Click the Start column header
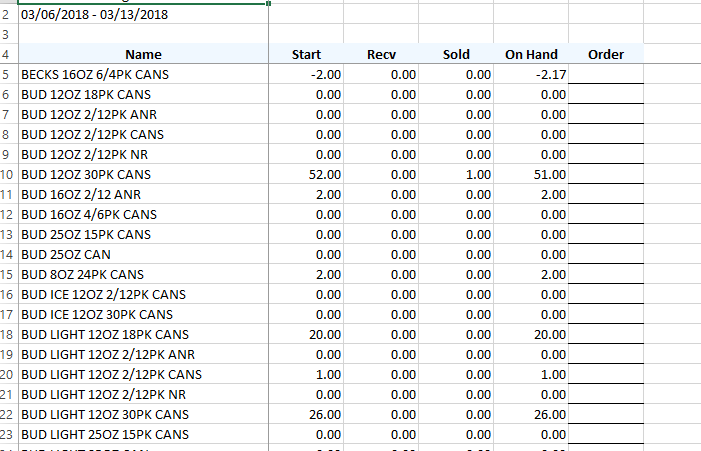701x451 pixels. click(x=306, y=54)
